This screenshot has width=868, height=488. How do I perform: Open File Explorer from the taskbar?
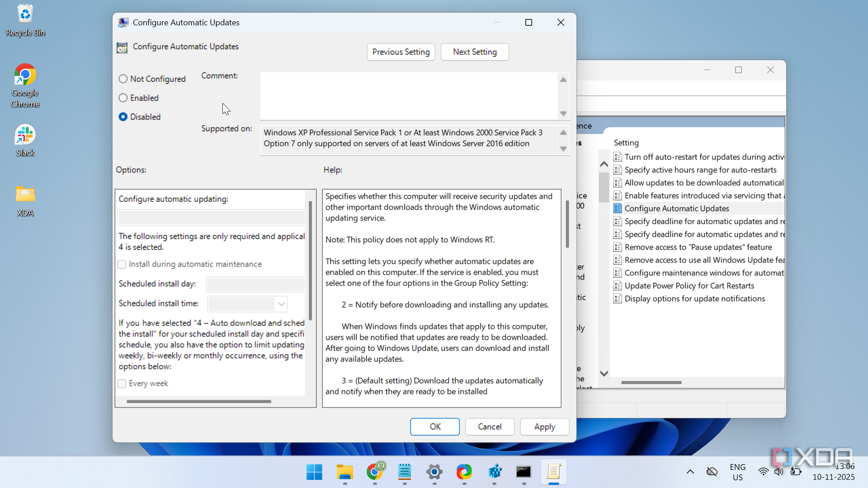click(344, 472)
